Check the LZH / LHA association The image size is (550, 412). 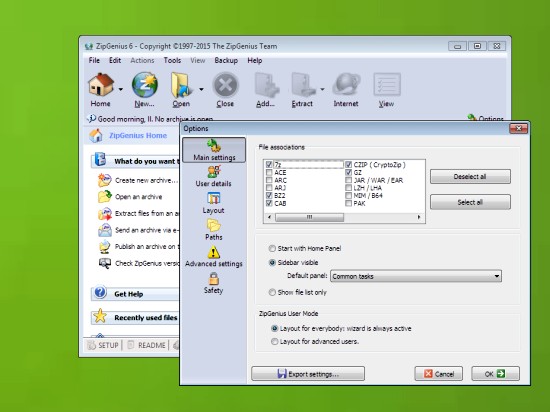tap(348, 188)
